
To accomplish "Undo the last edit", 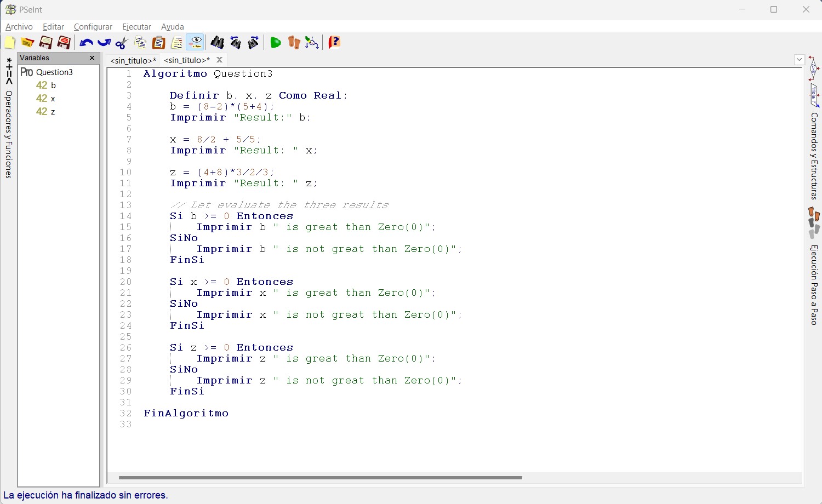I will 86,43.
